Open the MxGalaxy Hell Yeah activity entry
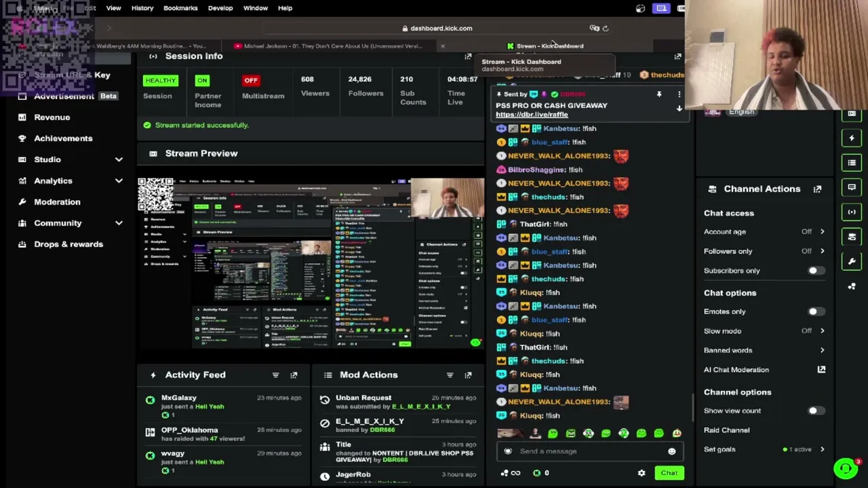Viewport: 868px width, 488px height. (x=223, y=406)
